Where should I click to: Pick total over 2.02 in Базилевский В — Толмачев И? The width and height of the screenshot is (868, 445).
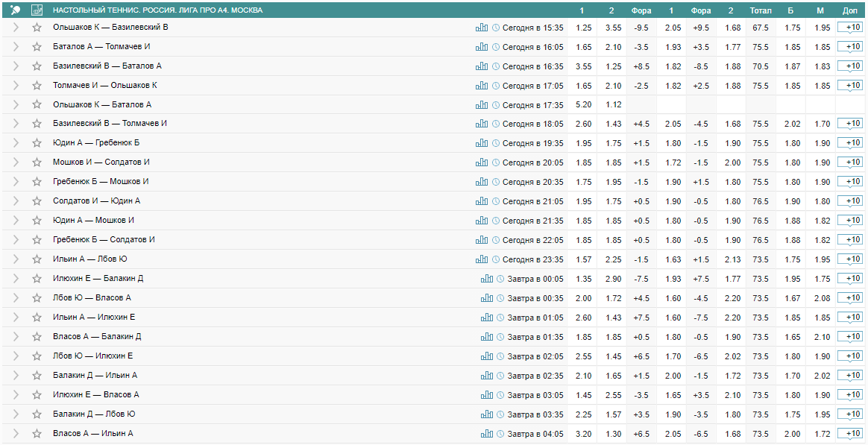coord(792,124)
